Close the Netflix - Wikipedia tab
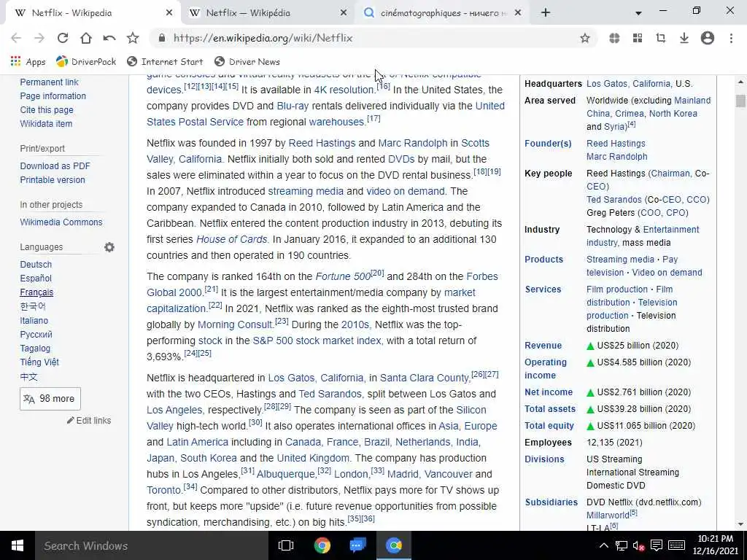Viewport: 747px width, 560px height. pyautogui.click(x=169, y=13)
